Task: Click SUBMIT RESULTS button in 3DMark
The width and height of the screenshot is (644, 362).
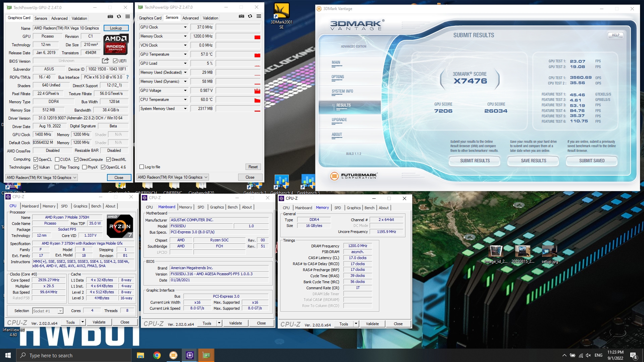Action: click(x=475, y=161)
